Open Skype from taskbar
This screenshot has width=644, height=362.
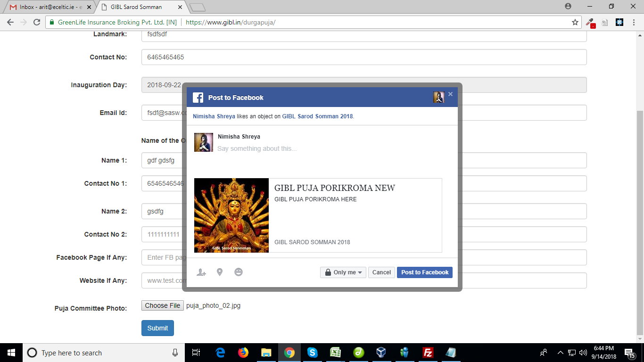point(312,353)
